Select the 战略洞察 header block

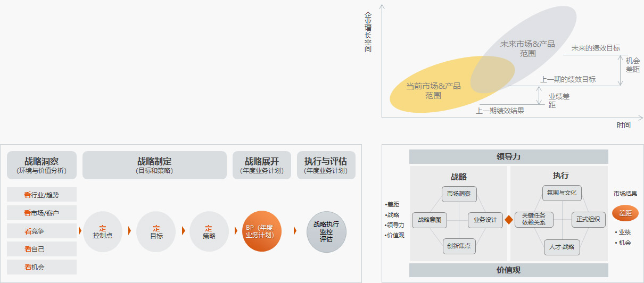click(x=42, y=165)
